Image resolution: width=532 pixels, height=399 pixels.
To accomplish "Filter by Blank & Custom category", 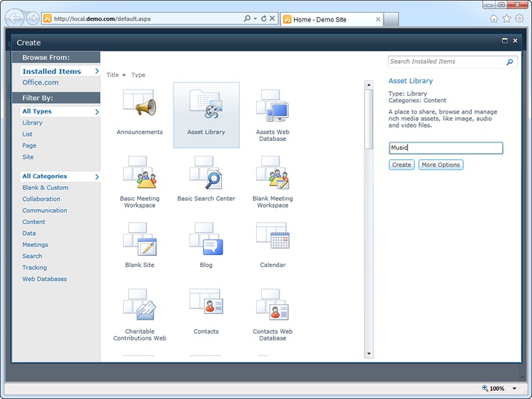I will [x=45, y=188].
